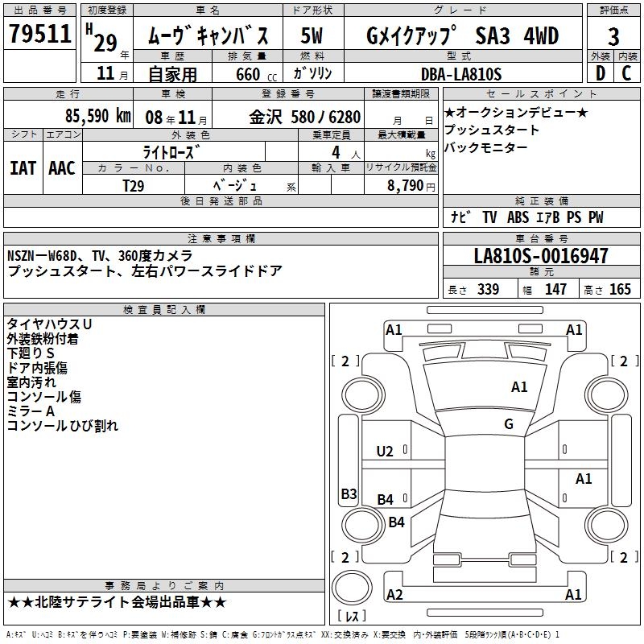Click the office notice 北陸サテライト会場出品車
This screenshot has height=644, width=644.
coord(117,602)
